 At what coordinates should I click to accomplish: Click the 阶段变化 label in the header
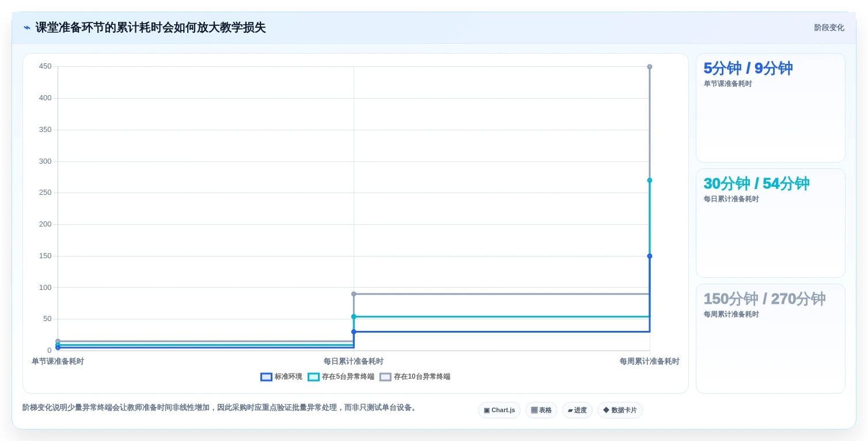tap(829, 28)
